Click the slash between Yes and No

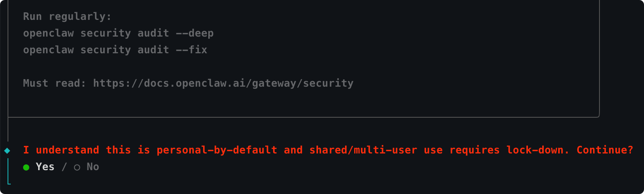pos(64,167)
